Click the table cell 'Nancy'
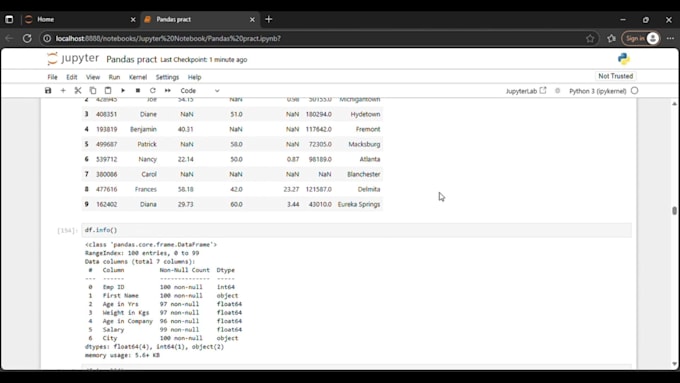 [x=147, y=159]
